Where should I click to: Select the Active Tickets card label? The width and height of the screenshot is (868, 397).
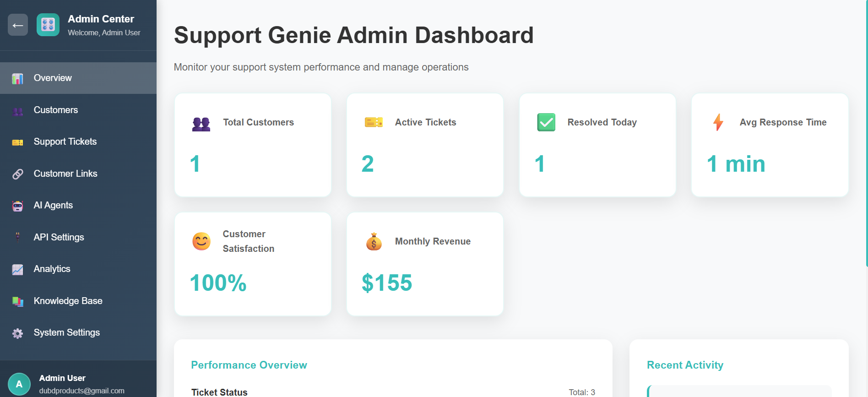tap(426, 122)
